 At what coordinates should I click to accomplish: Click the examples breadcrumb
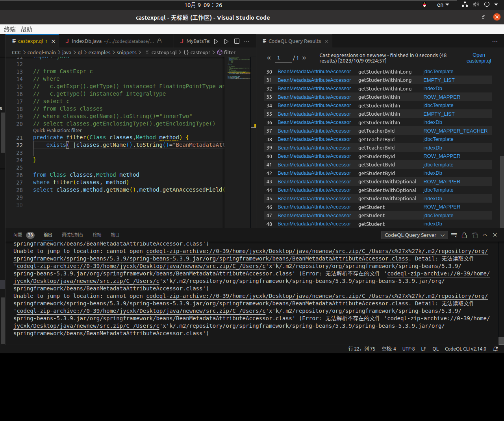click(99, 52)
